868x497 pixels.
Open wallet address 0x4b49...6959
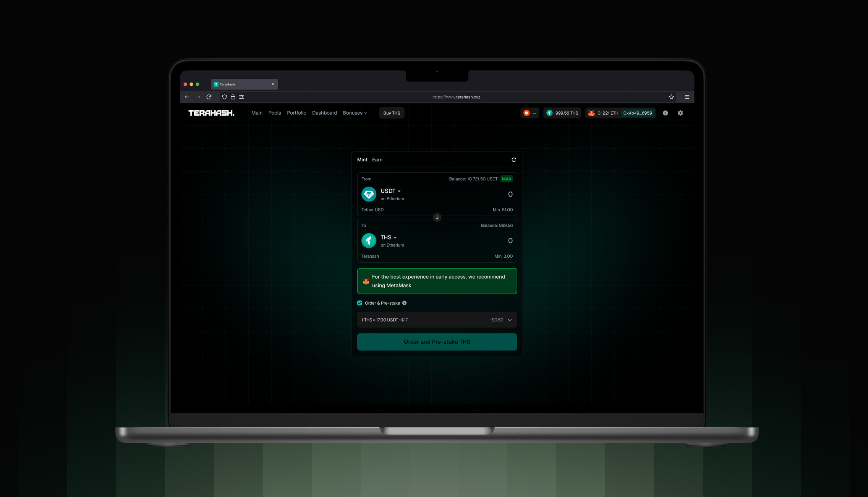(638, 113)
